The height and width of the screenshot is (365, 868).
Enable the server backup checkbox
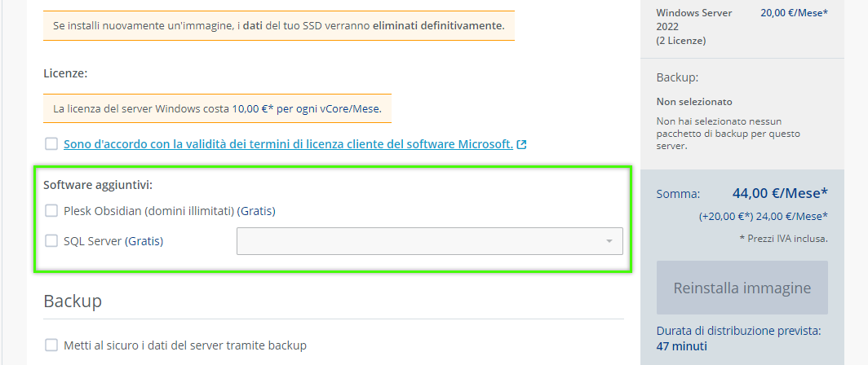(51, 345)
